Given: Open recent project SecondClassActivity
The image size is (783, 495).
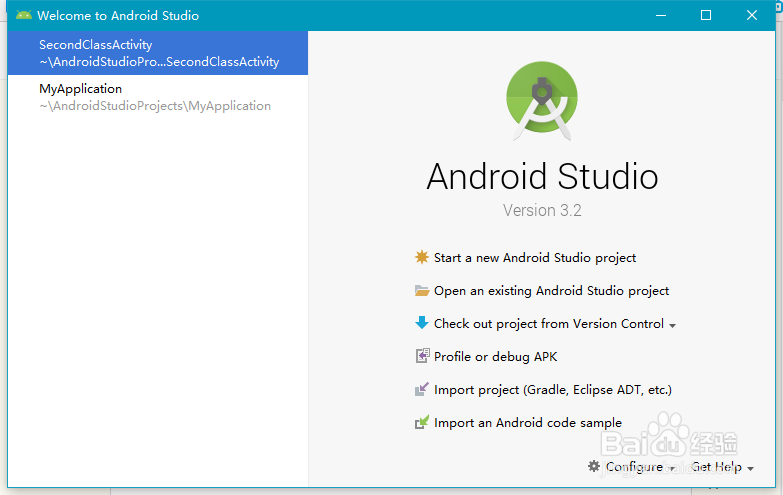Looking at the screenshot, I should 158,53.
